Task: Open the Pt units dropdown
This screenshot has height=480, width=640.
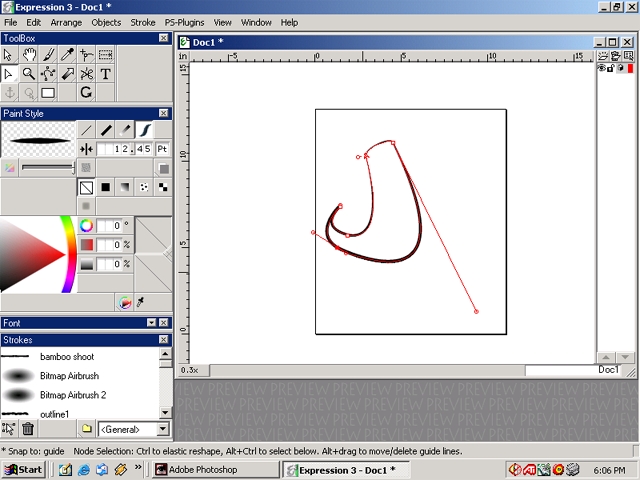Action: click(x=162, y=149)
